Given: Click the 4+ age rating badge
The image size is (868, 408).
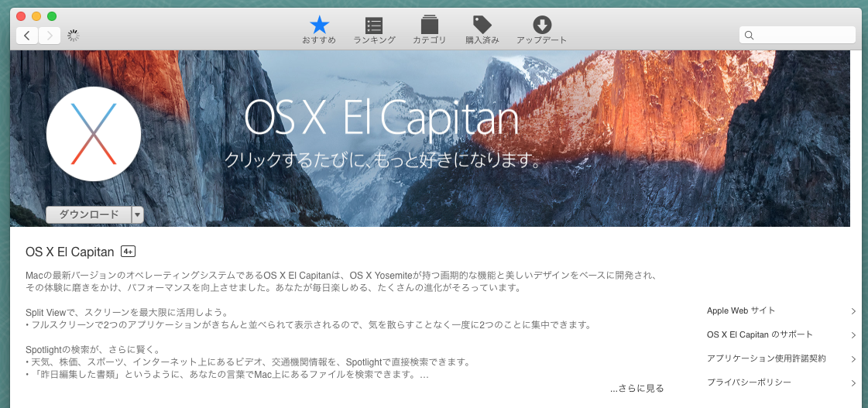Looking at the screenshot, I should point(128,252).
